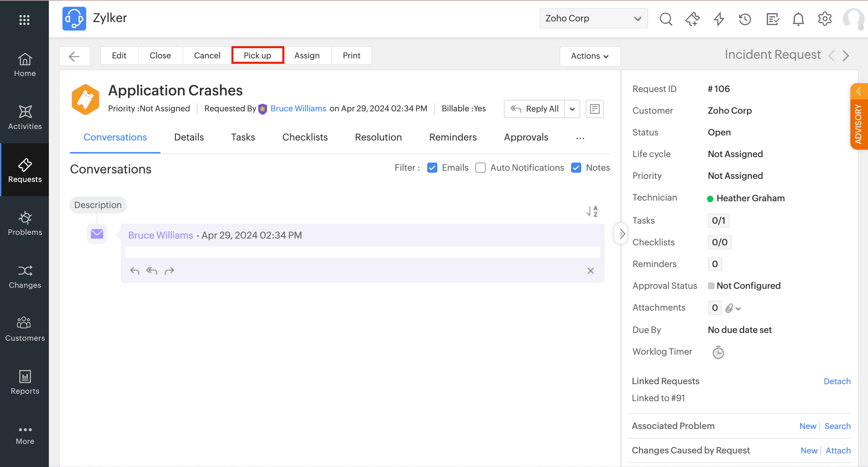Click the Pick up button
868x467 pixels.
(x=258, y=55)
